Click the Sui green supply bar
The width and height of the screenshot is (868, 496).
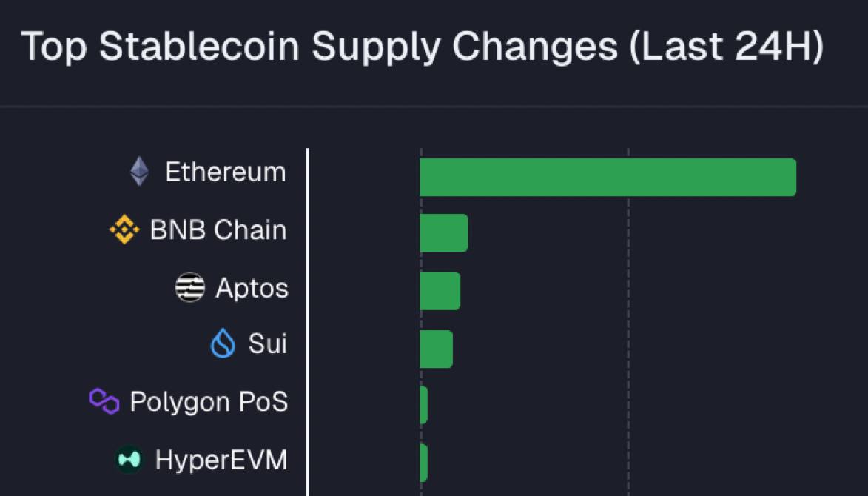437,349
